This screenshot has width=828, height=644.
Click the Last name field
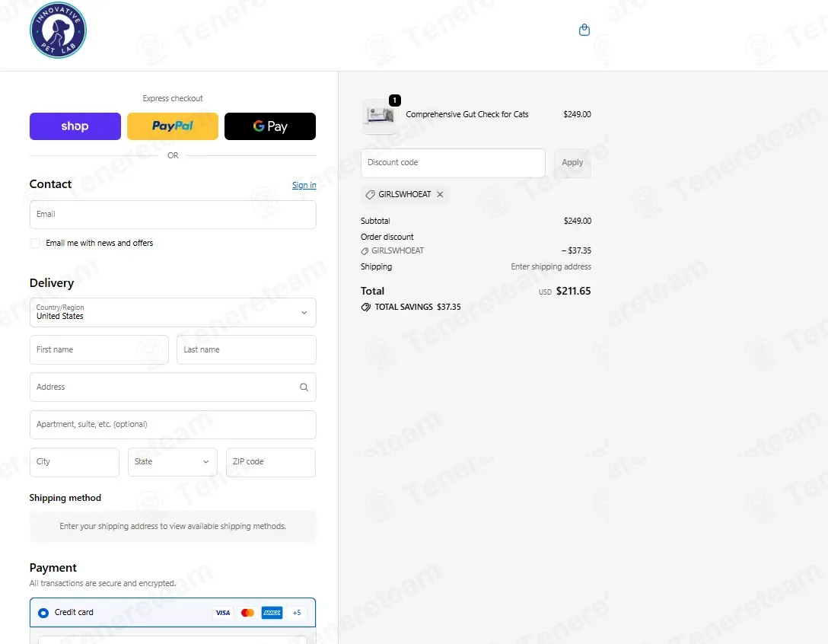click(246, 349)
